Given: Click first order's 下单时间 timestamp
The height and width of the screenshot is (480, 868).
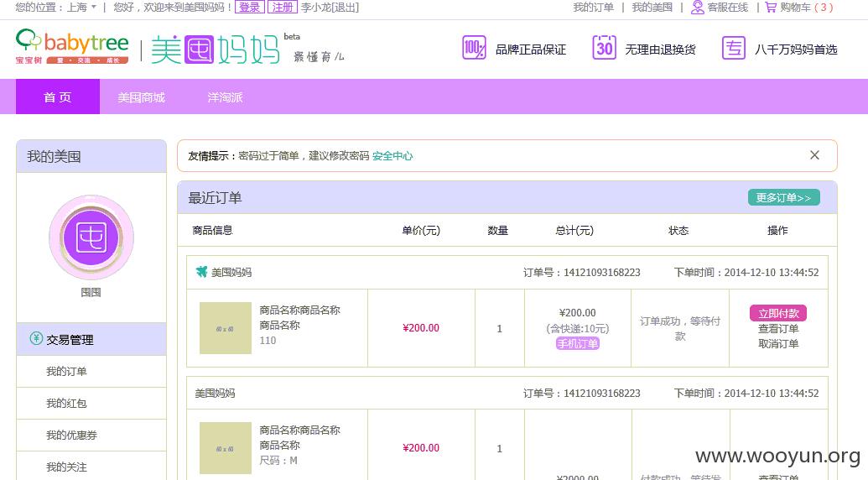Looking at the screenshot, I should [746, 273].
